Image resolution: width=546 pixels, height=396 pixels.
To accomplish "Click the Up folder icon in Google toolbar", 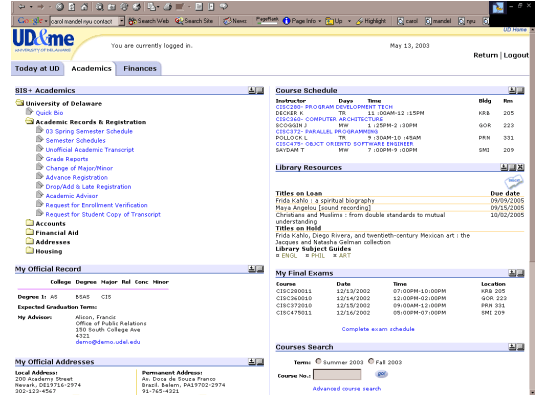I will click(x=329, y=21).
